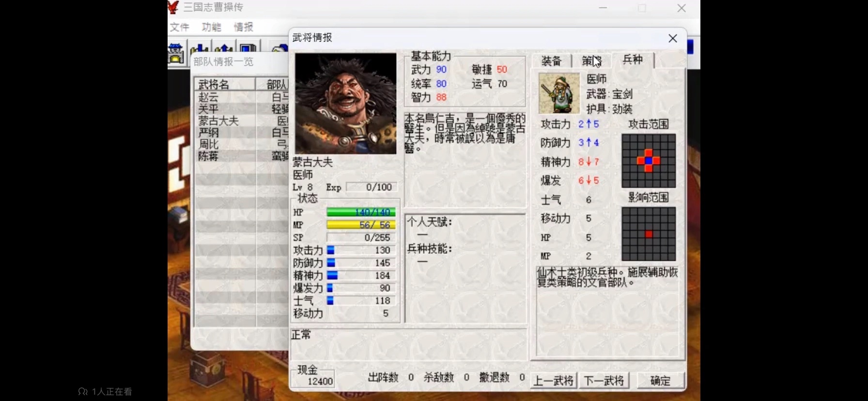Click the 防御力 status value 145

tap(382, 262)
